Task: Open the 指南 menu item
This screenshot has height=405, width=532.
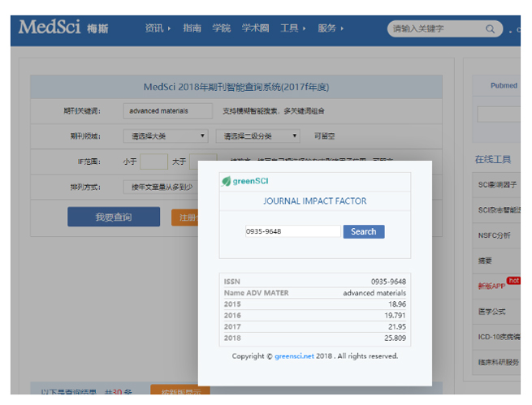Action: [x=192, y=28]
